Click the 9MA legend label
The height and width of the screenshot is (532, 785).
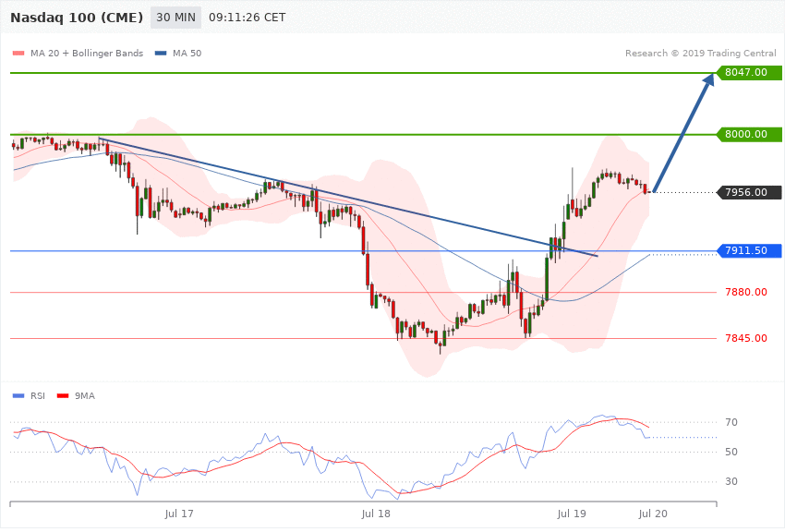[85, 396]
